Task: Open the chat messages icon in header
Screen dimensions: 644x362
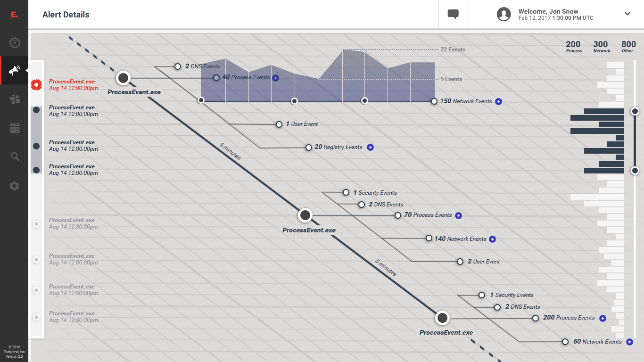Action: (x=453, y=14)
